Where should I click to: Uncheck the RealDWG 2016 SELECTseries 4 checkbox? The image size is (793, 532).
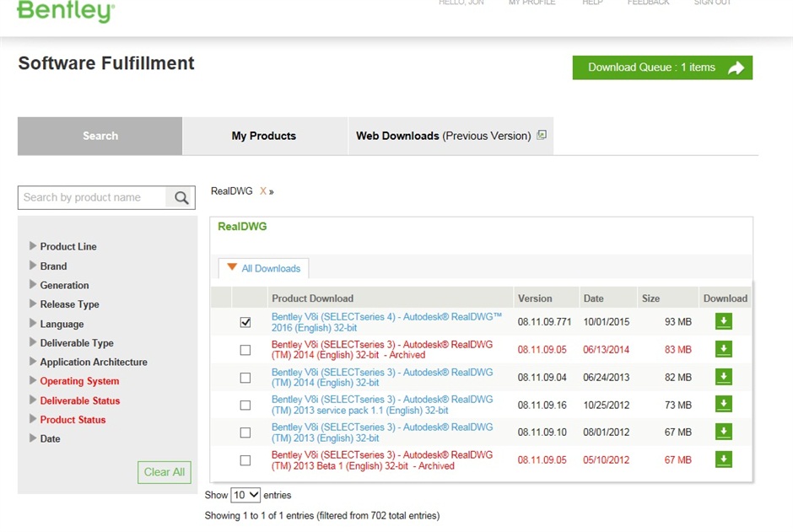click(245, 322)
